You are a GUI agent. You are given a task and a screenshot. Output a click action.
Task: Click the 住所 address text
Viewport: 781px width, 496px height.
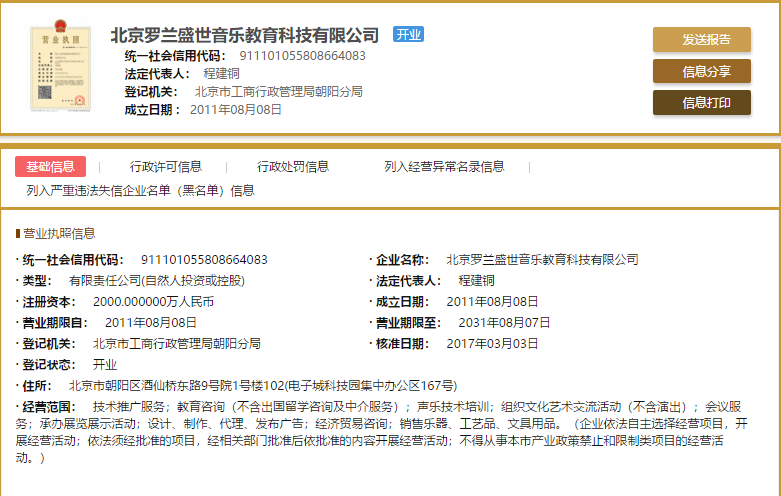(262, 385)
